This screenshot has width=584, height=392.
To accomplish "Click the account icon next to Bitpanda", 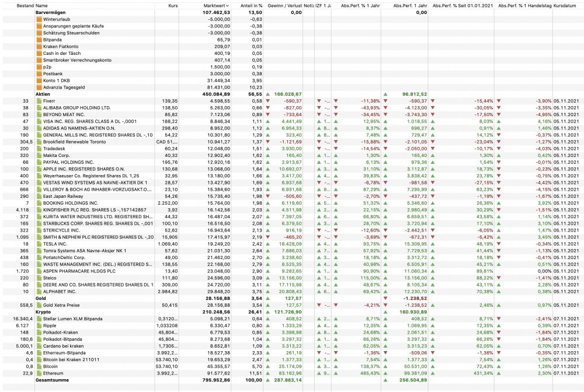I will click(39, 40).
